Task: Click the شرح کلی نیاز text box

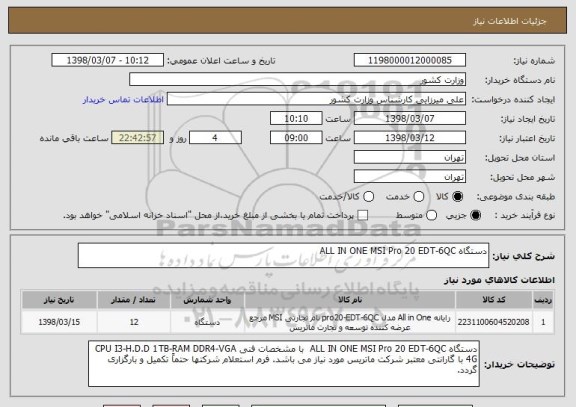Action: 283,255
